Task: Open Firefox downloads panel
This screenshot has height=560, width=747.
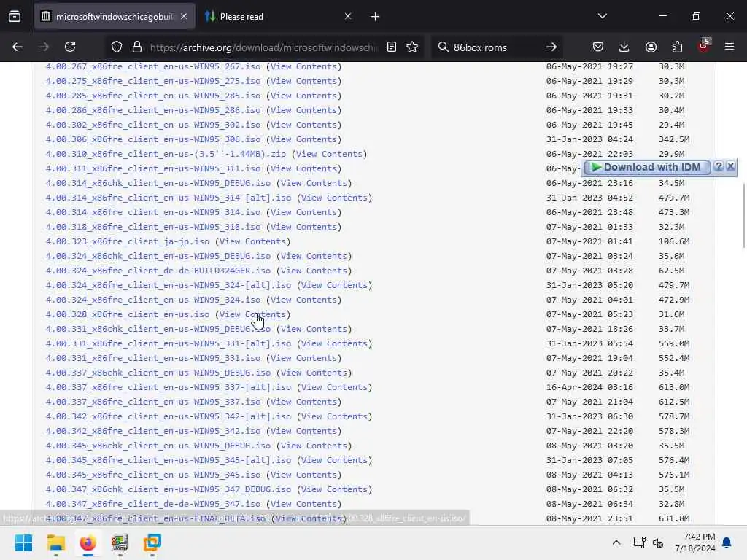Action: click(x=624, y=47)
